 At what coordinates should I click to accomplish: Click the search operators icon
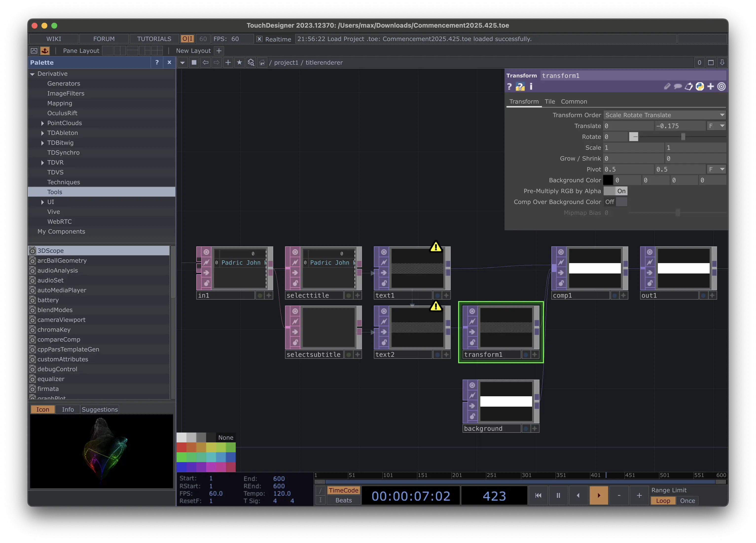[251, 62]
